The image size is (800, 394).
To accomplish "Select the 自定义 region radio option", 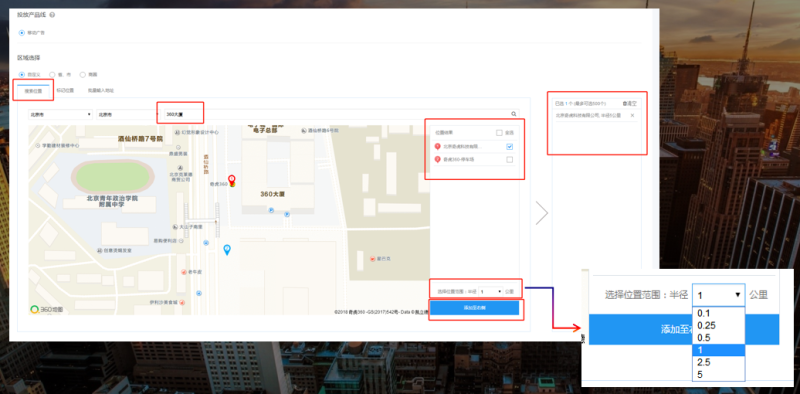I will [21, 75].
